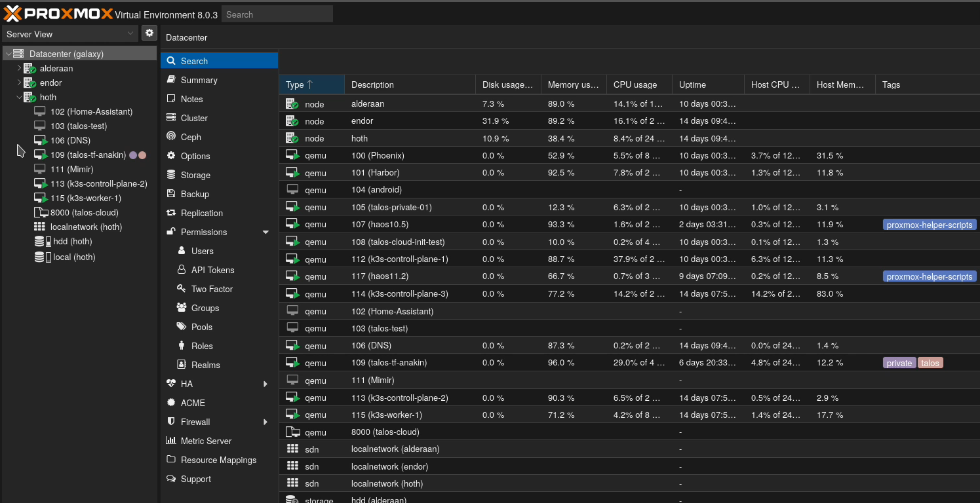The image size is (980, 503).
Task: Open the Resource Mappings page
Action: (x=219, y=460)
